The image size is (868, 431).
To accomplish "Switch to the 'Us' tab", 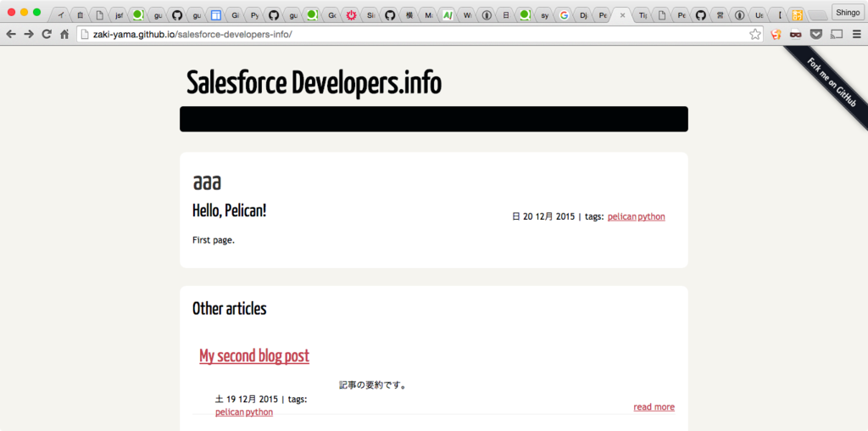I will coord(759,15).
